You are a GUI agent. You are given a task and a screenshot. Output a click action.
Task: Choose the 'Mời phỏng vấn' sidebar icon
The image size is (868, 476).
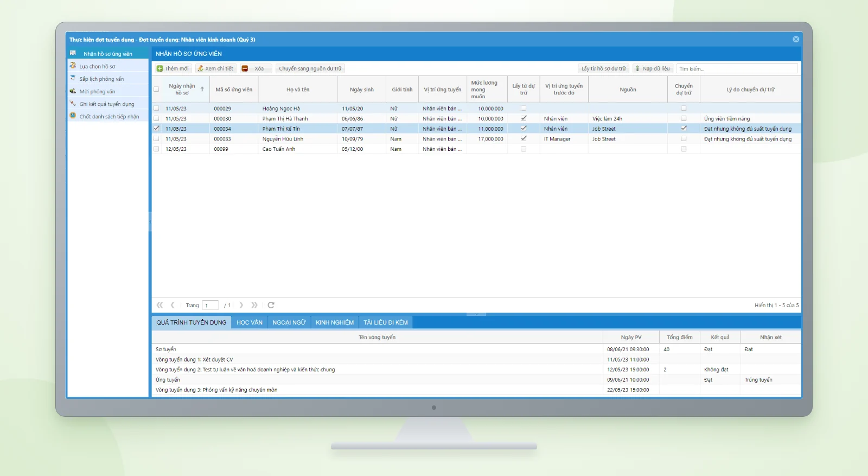coord(73,91)
